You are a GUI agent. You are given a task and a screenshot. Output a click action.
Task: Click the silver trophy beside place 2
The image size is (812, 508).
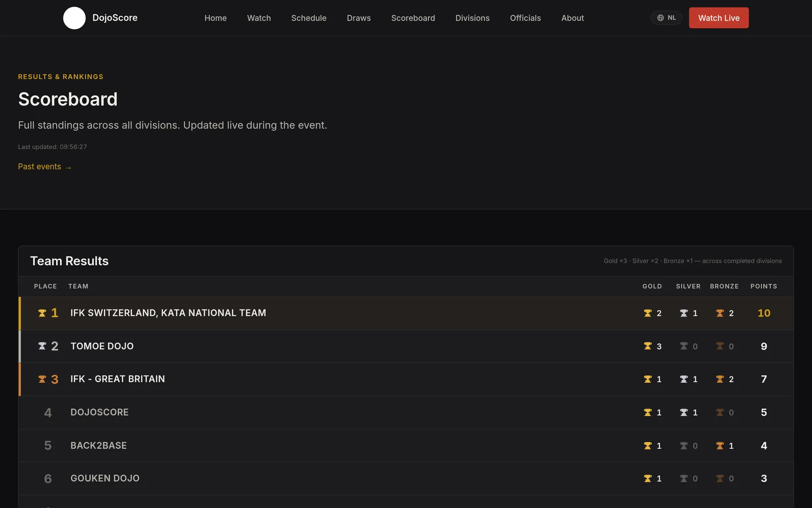tap(42, 346)
